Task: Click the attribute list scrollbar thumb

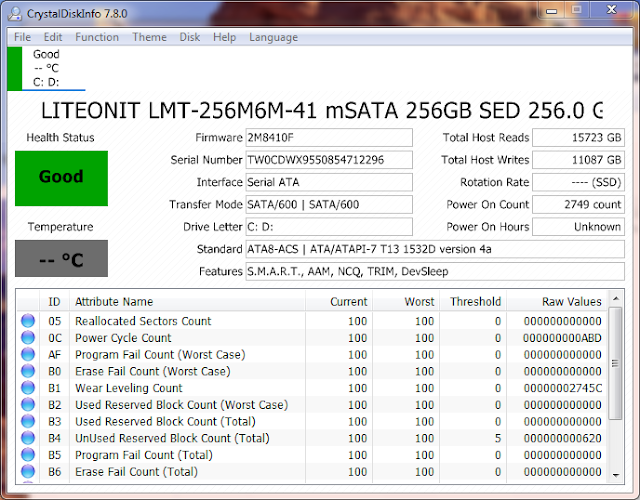Action: [x=616, y=363]
